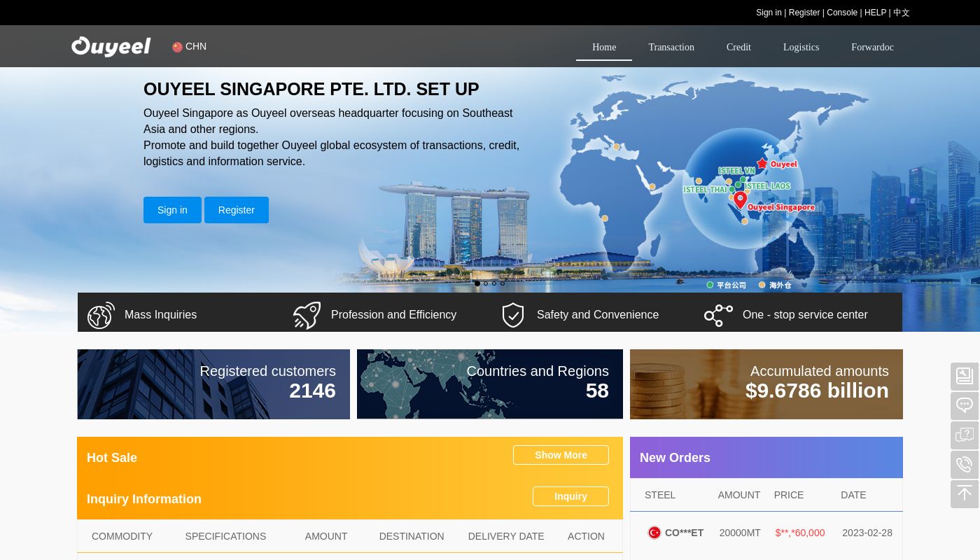
Task: Click Profession and Efficiency text
Action: 393,315
